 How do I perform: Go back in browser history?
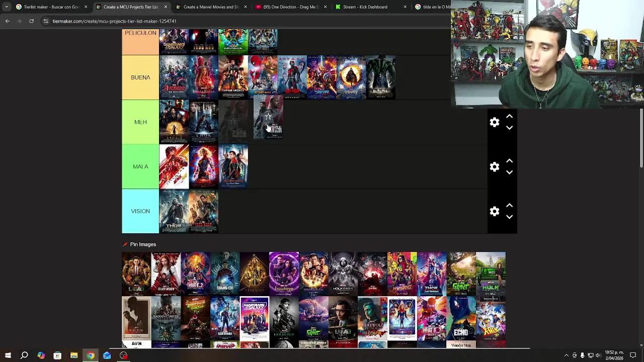7,21
